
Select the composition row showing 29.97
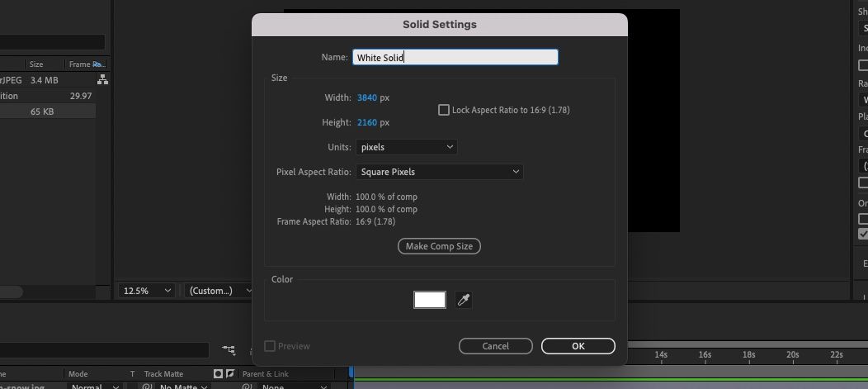tap(48, 96)
